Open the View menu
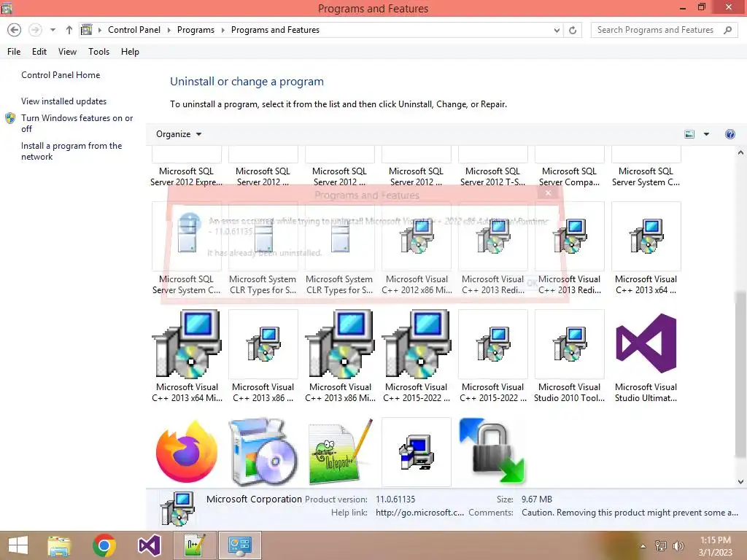This screenshot has height=560, width=747. point(67,52)
